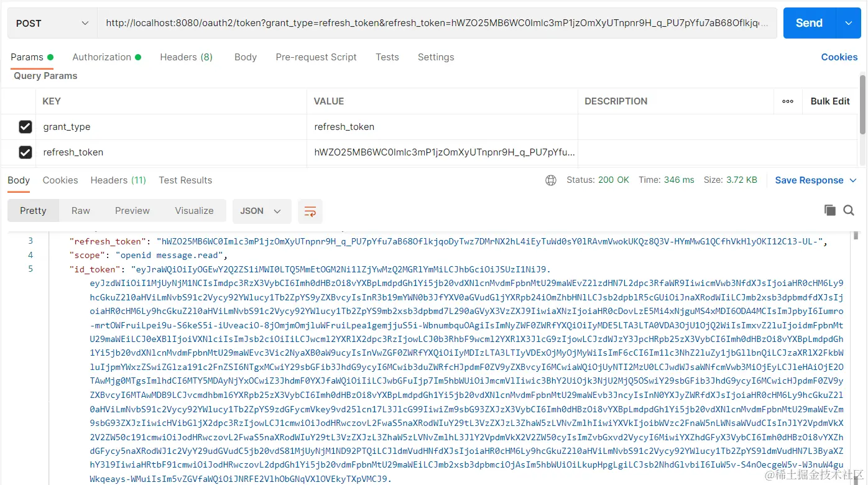Open the response Cookies tab
Screen dimensions: 868x485
click(60, 180)
